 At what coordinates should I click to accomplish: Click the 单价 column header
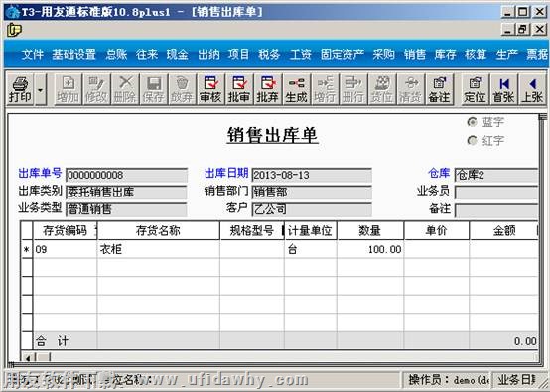(437, 230)
